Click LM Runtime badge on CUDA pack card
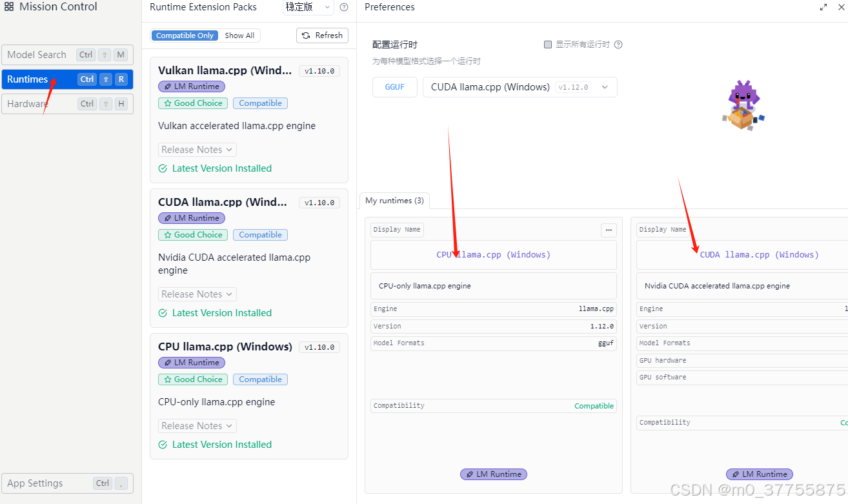Screen dimensions: 848x504 click(192, 218)
